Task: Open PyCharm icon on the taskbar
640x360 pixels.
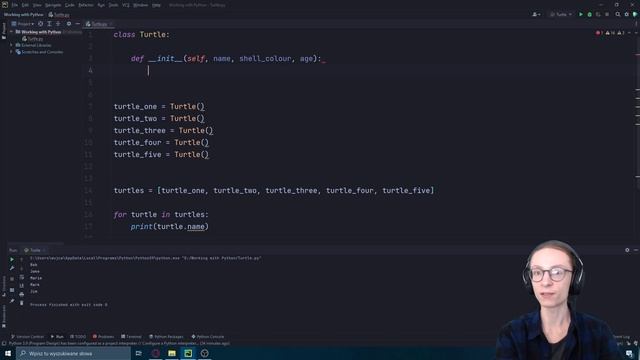Action: point(188,353)
